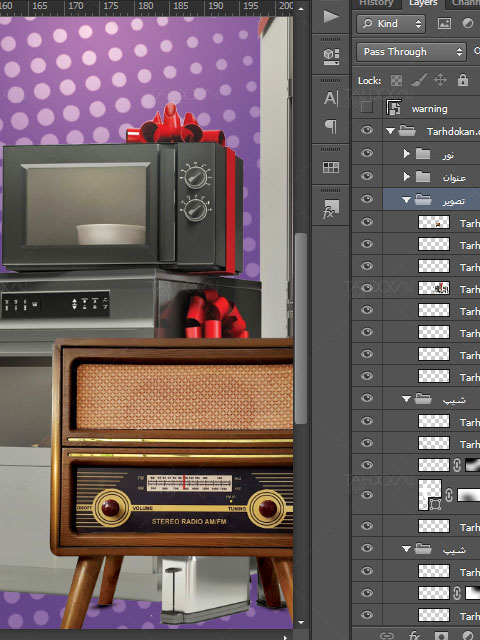Open the Paragraph panel pilcrow icon
The image size is (480, 640).
331,127
